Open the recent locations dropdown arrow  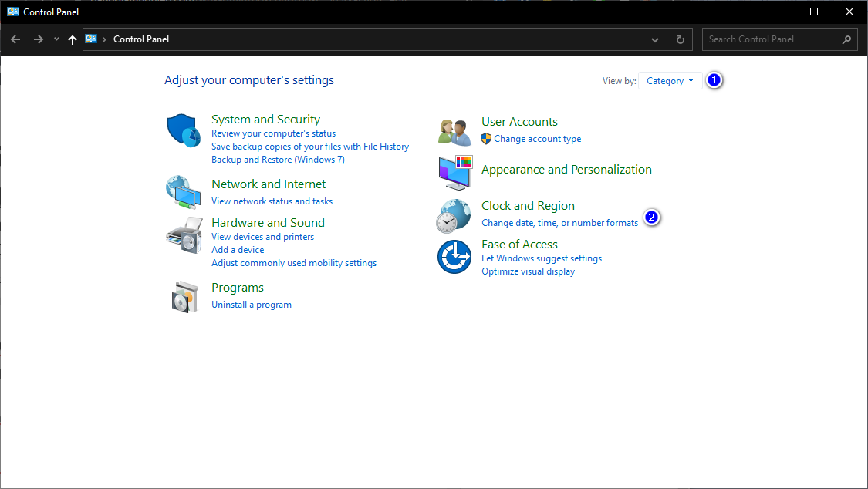[56, 39]
